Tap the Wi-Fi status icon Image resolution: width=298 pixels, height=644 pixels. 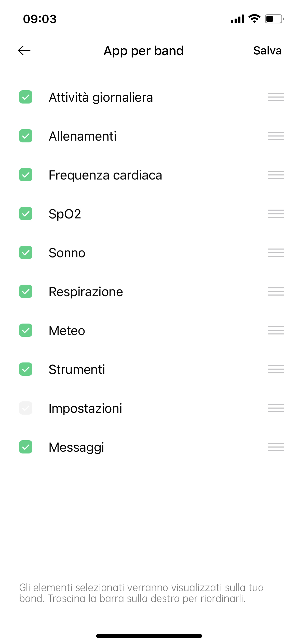point(254,19)
